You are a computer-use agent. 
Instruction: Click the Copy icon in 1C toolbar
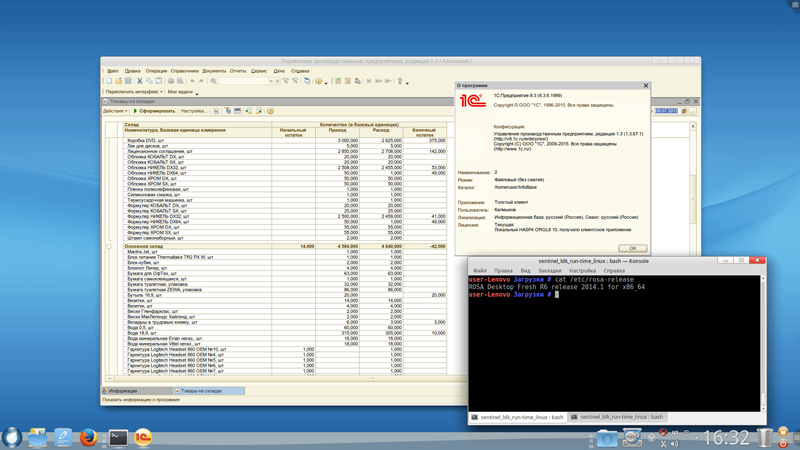tap(149, 81)
